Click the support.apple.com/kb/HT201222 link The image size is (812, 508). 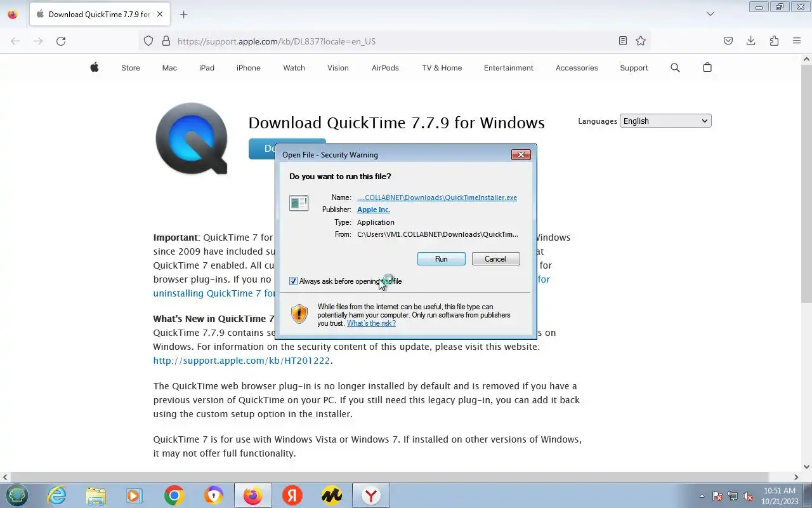[242, 361]
